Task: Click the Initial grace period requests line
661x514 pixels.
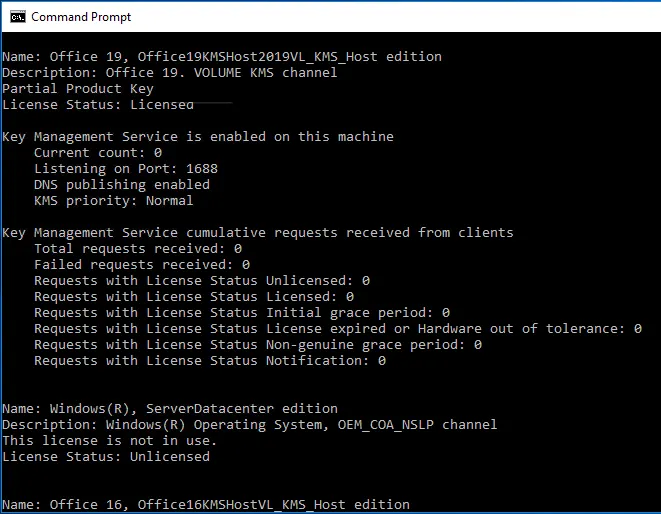Action: [x=242, y=313]
